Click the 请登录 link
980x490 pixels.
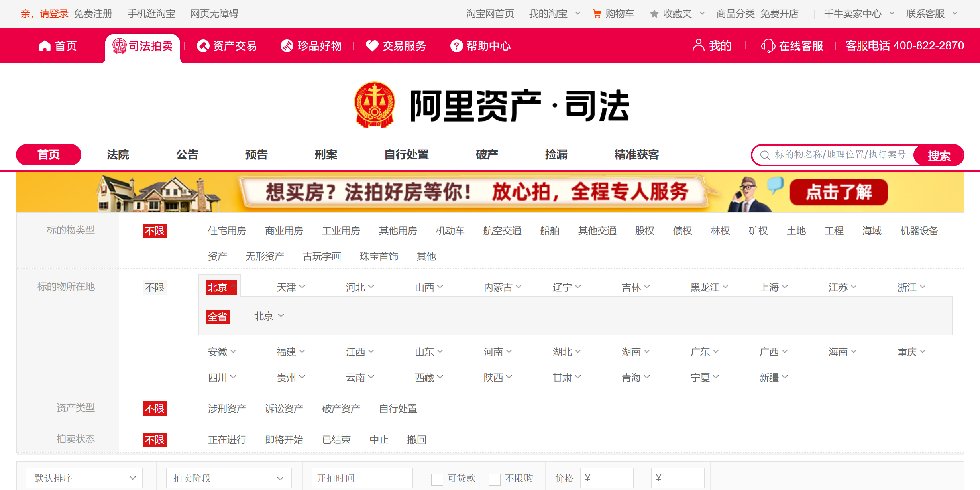point(54,14)
